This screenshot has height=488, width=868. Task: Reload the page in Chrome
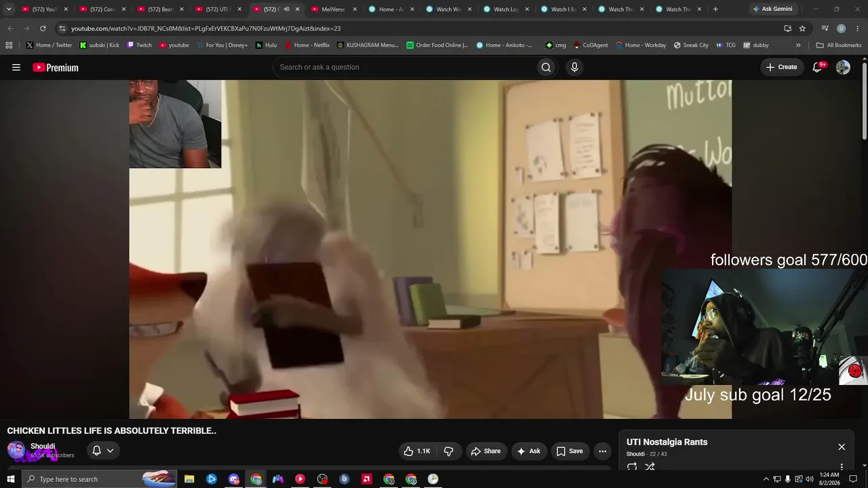(43, 28)
